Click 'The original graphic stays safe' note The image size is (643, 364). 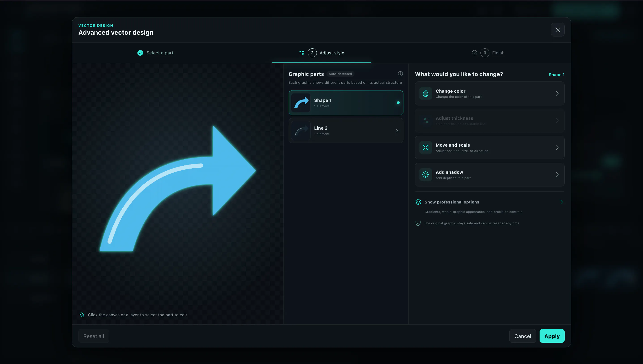[x=472, y=223]
